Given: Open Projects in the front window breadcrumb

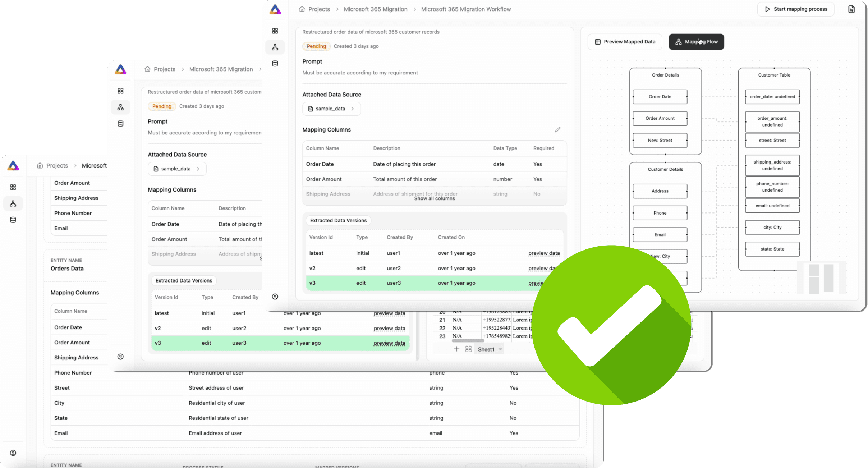Looking at the screenshot, I should (x=319, y=9).
